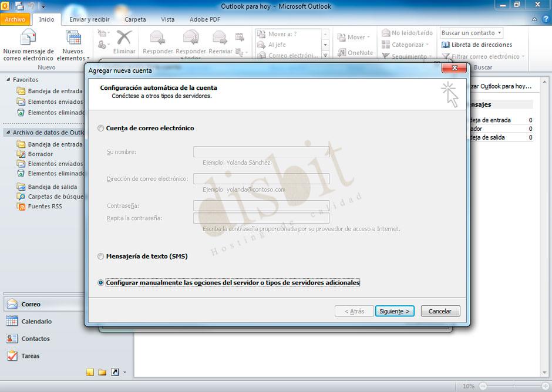Switch to the Enviar y recibir tab
This screenshot has width=552, height=392.
[89, 19]
